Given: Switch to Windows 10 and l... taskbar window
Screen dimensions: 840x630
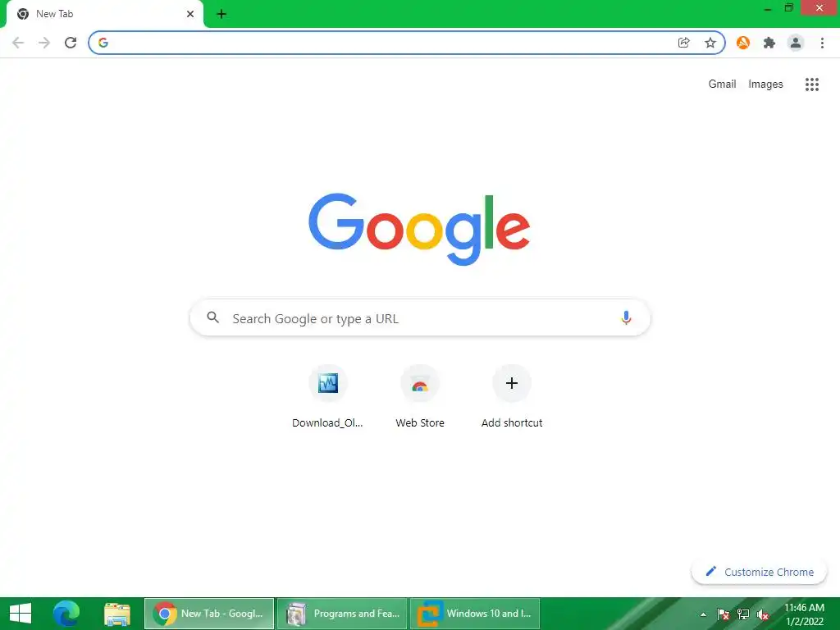Looking at the screenshot, I should [x=475, y=614].
